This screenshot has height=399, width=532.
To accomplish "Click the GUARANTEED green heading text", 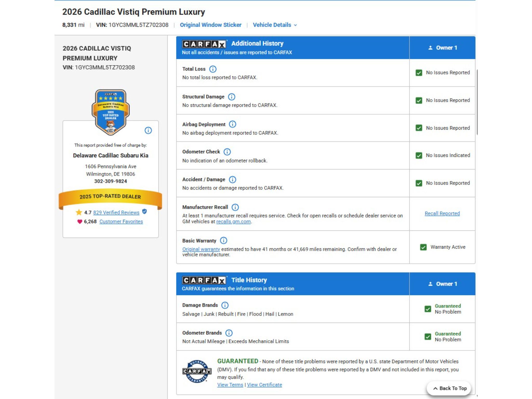I will pyautogui.click(x=238, y=361).
